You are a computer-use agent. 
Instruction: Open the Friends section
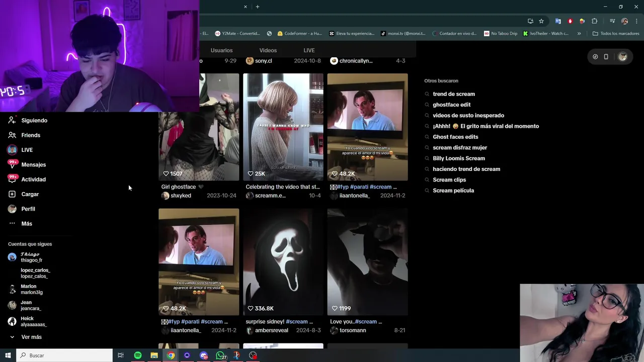pos(25,135)
